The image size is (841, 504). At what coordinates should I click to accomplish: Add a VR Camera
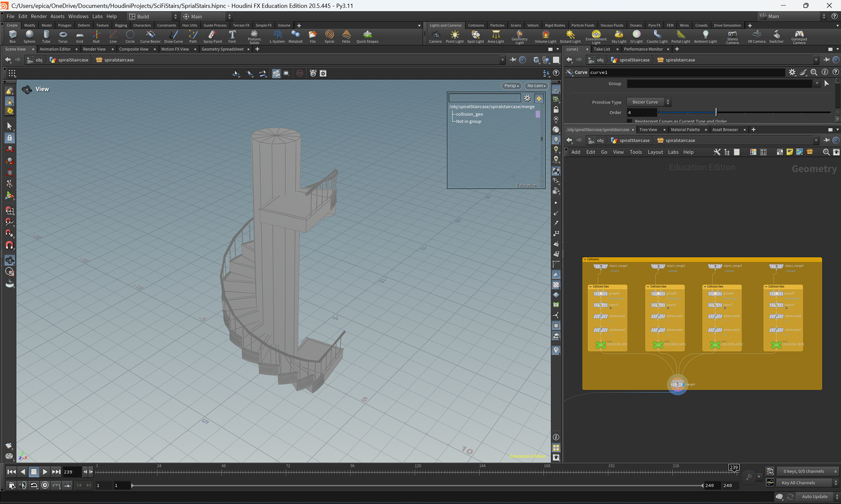point(756,36)
